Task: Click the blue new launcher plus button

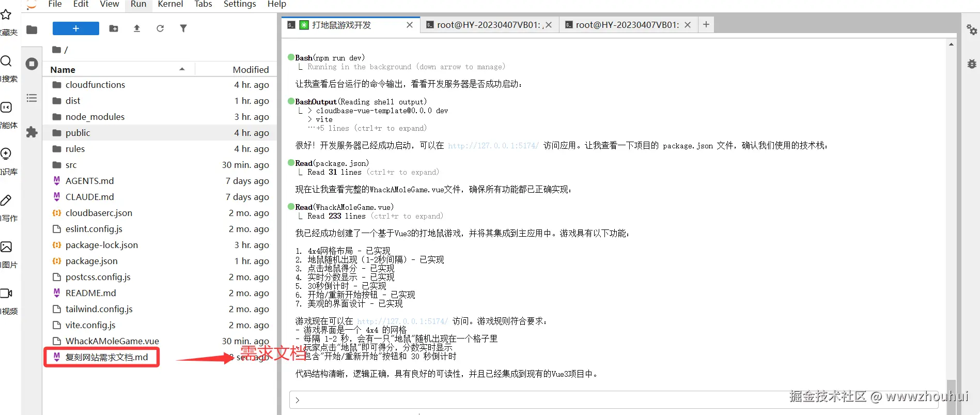Action: 76,28
